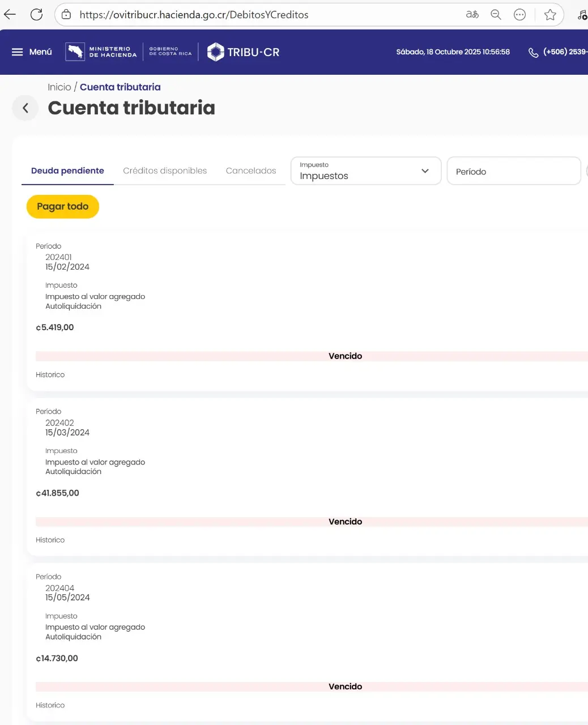Viewport: 588px width, 725px height.
Task: Go back using the round chevron button
Action: pos(25,108)
